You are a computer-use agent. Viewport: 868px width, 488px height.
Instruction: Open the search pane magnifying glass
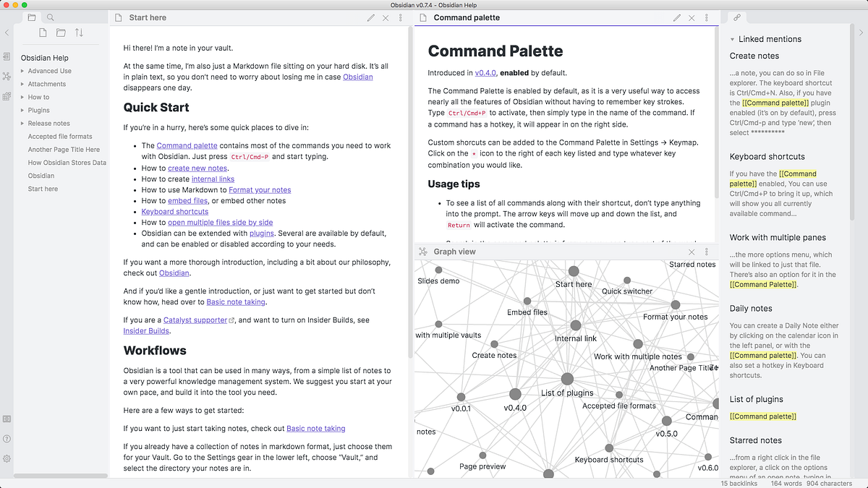tap(49, 17)
